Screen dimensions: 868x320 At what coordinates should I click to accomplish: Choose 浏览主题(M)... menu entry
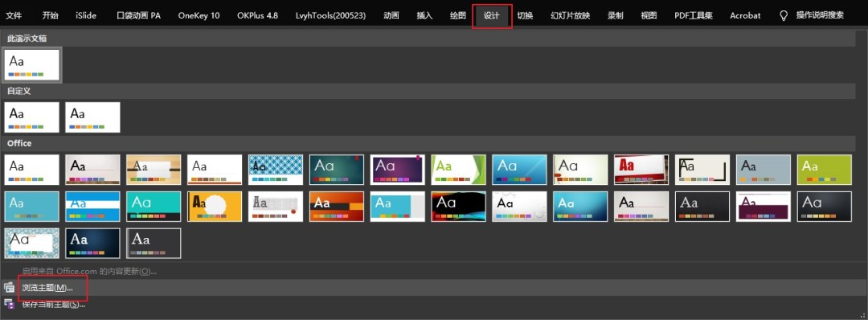pos(47,288)
